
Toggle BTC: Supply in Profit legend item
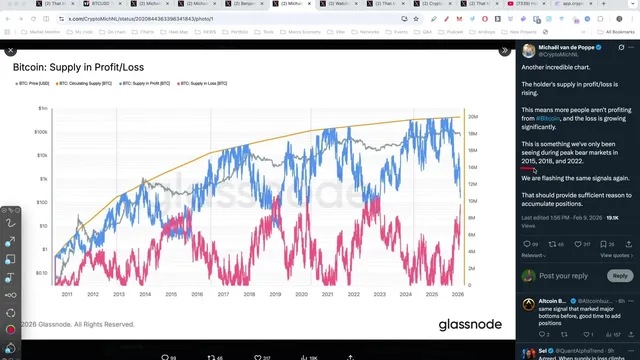click(144, 83)
